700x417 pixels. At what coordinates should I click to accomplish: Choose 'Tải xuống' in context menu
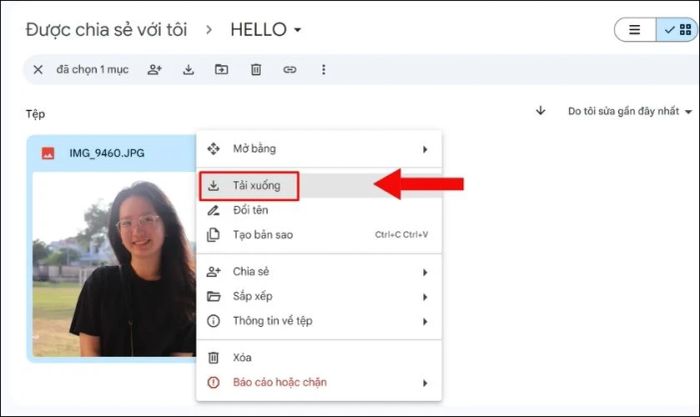pyautogui.click(x=319, y=185)
